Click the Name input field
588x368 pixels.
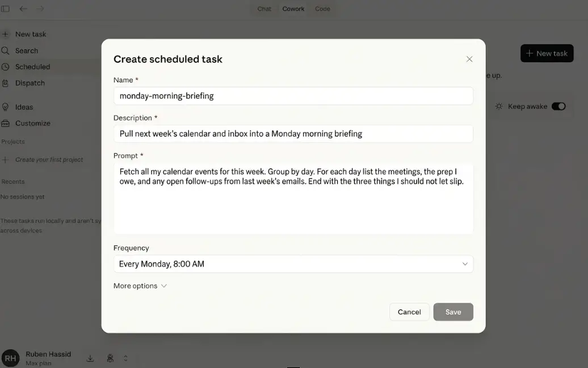pos(293,96)
